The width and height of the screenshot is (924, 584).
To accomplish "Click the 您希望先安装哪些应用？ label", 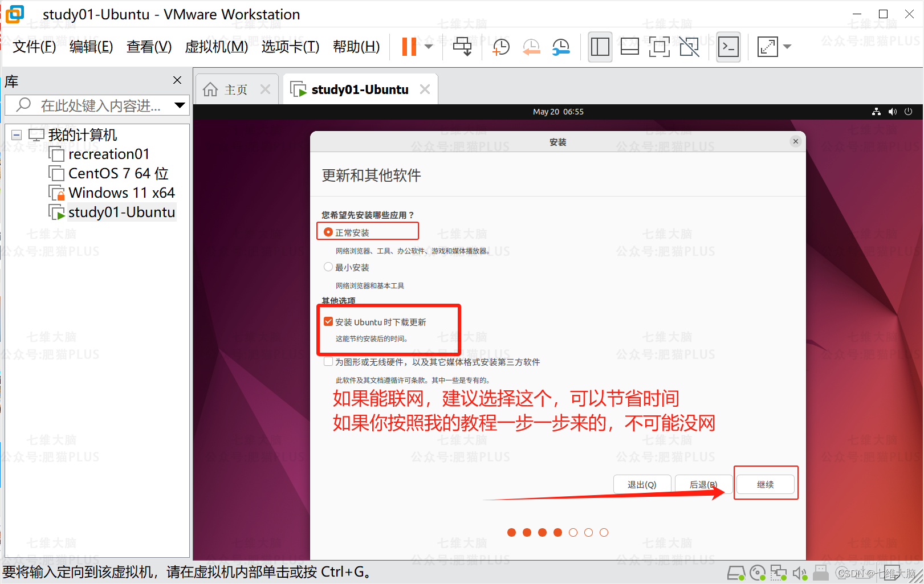I will 368,215.
